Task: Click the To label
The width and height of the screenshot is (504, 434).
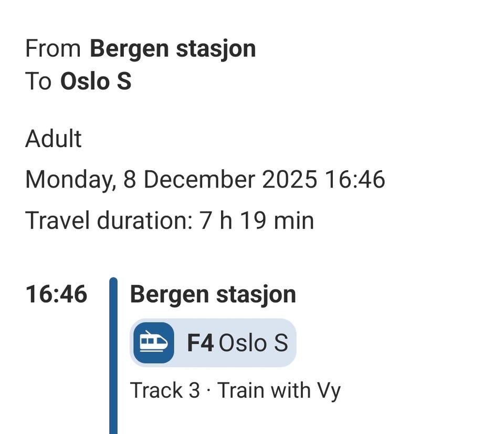Action: [38, 81]
